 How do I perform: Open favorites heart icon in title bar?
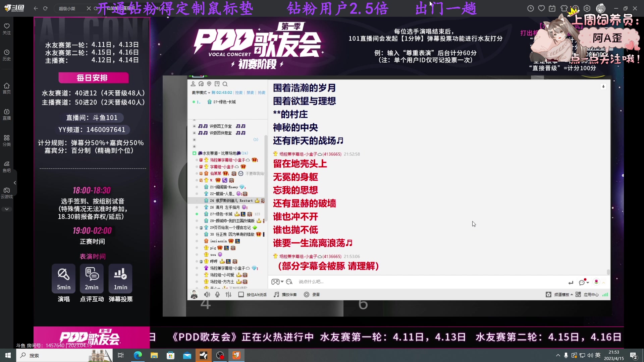pyautogui.click(x=541, y=8)
